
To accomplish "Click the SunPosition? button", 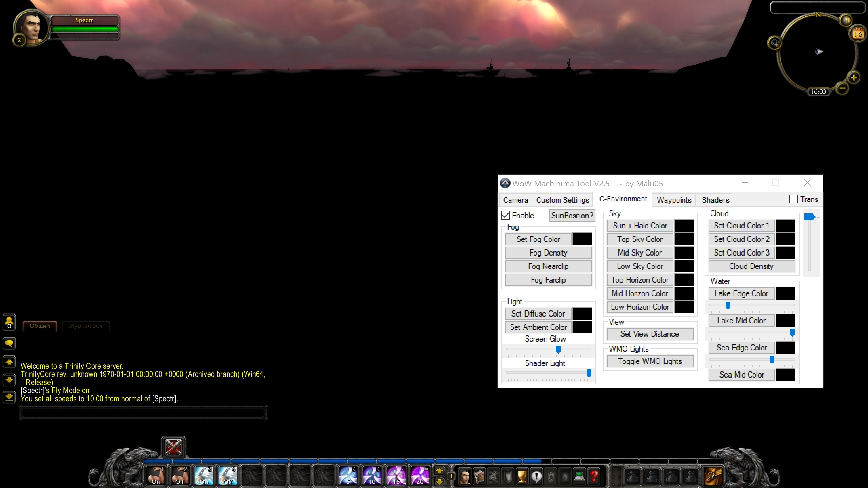I will pyautogui.click(x=572, y=215).
